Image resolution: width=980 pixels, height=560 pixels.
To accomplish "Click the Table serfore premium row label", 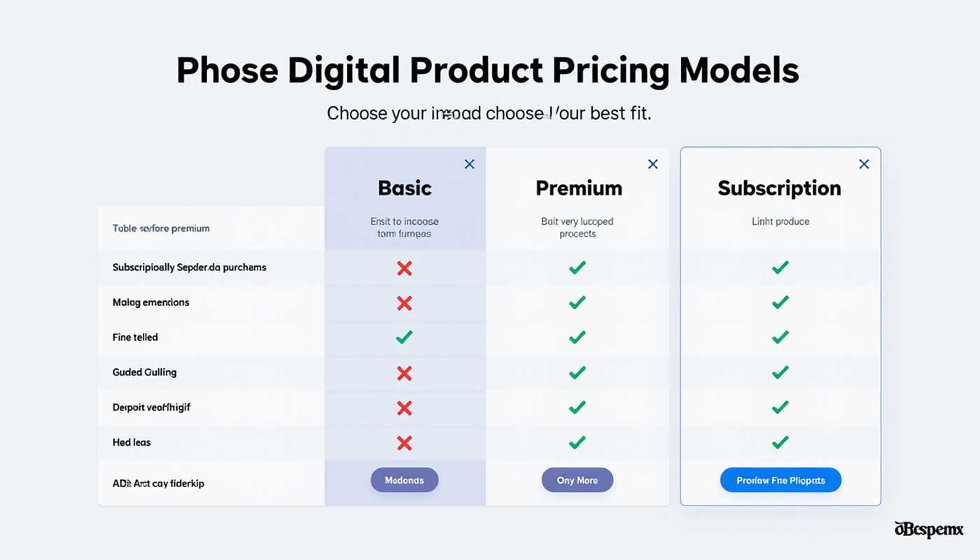I will pos(161,228).
